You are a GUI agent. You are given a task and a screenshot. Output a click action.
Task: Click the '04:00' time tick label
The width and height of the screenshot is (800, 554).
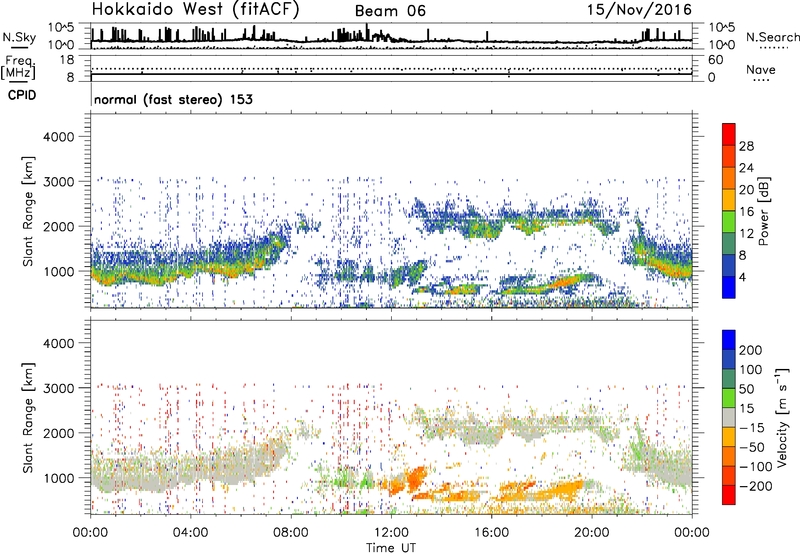(190, 533)
